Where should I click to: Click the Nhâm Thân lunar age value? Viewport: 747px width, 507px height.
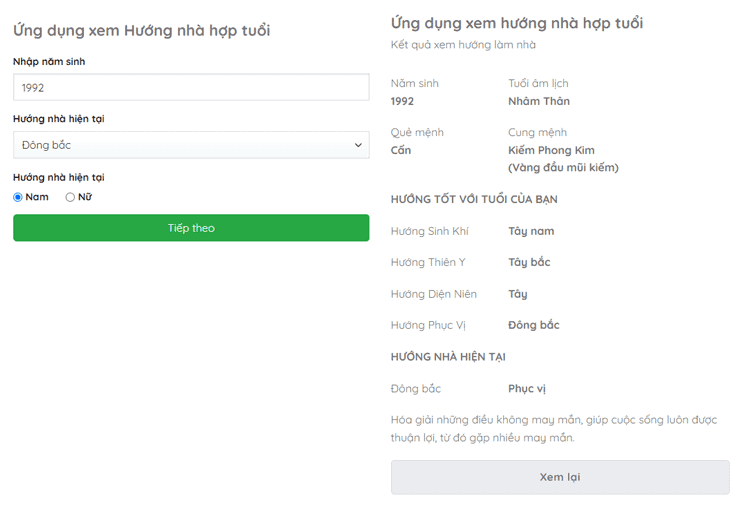pyautogui.click(x=539, y=101)
